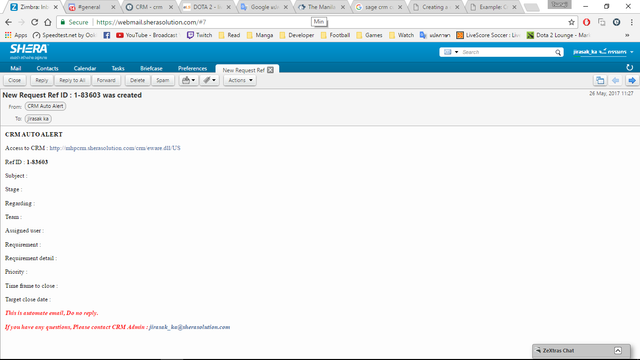
Task: Click the print/move icon in the mail toolbar
Action: (x=186, y=80)
